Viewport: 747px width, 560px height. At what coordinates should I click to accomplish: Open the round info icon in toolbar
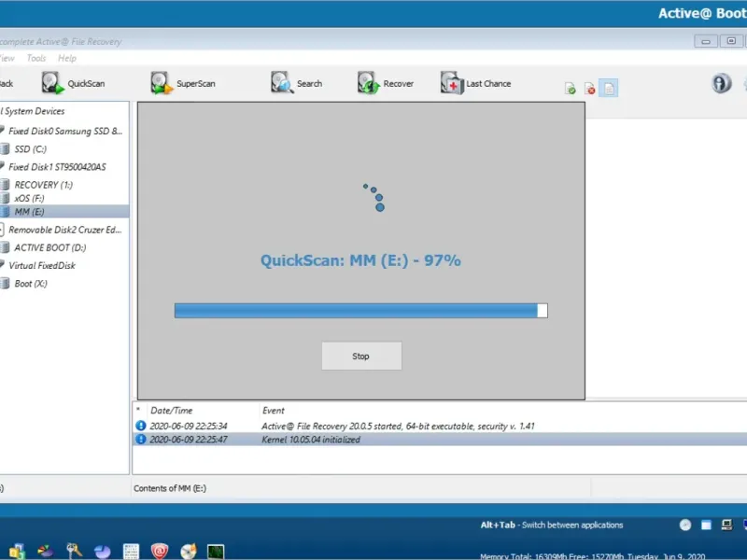pos(721,83)
